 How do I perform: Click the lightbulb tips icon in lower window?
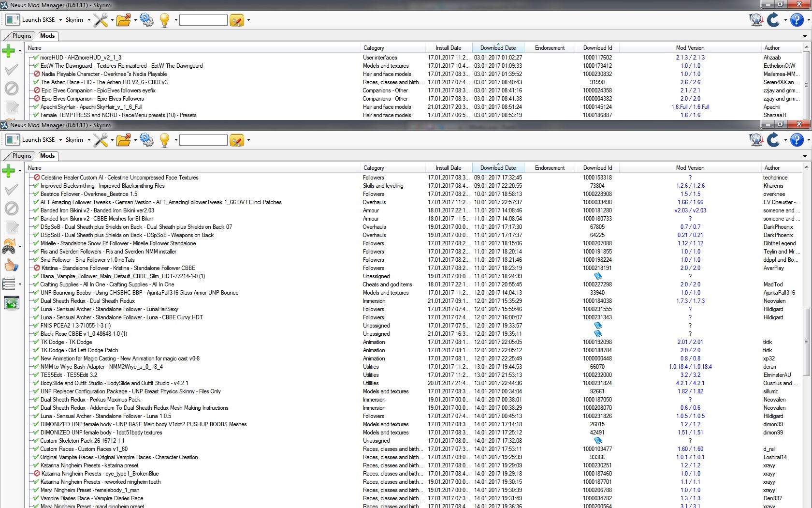tap(164, 140)
